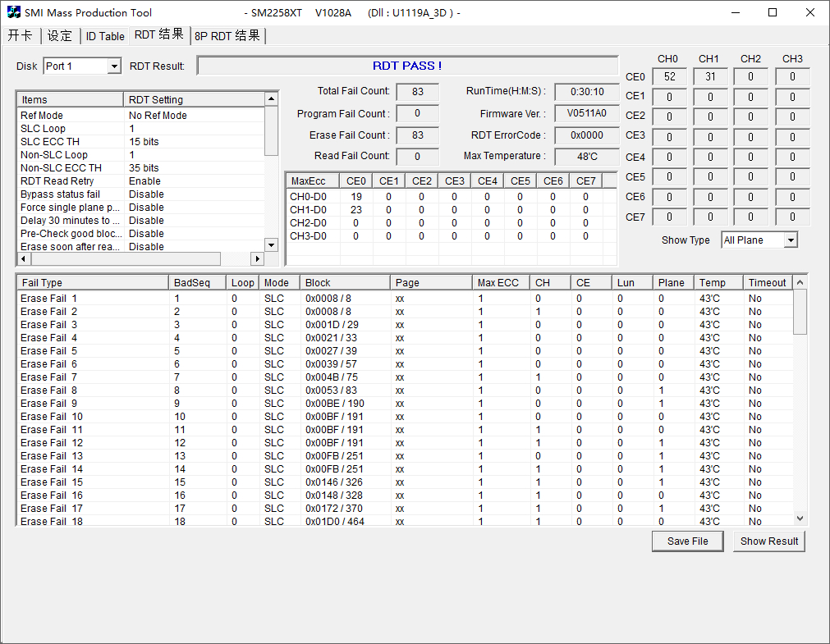Switch to the 开卡 tab
This screenshot has height=644, width=830.
(x=21, y=35)
